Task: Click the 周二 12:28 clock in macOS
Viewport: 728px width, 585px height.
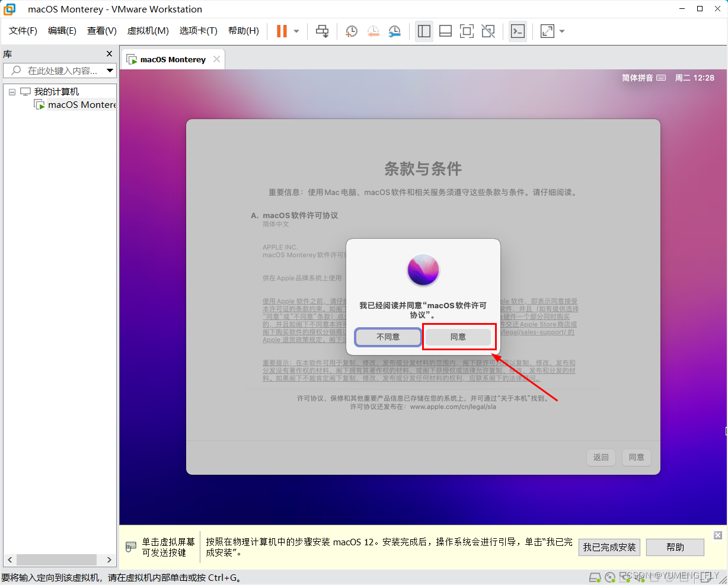Action: [x=695, y=78]
